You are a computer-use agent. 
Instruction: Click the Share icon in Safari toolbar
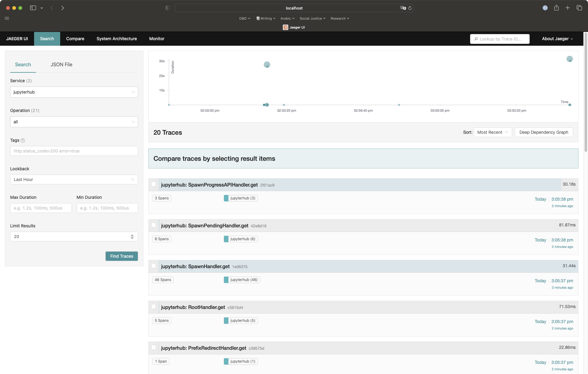point(556,8)
